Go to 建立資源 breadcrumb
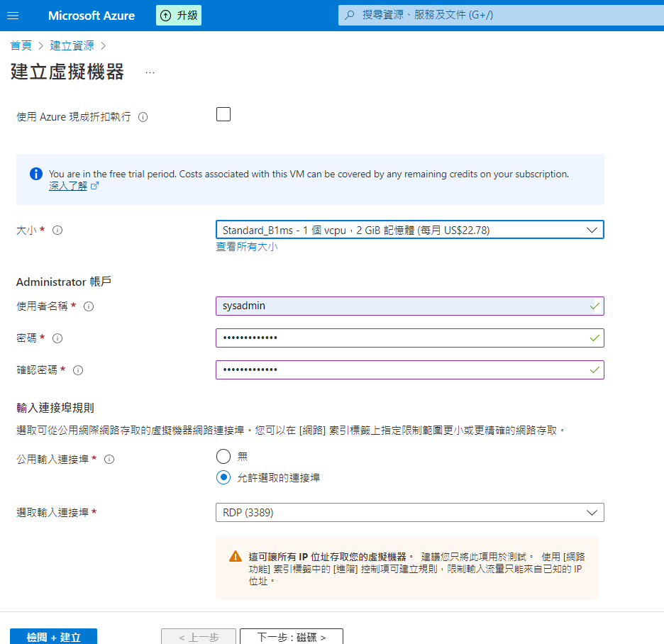The height and width of the screenshot is (644, 664). 72,45
